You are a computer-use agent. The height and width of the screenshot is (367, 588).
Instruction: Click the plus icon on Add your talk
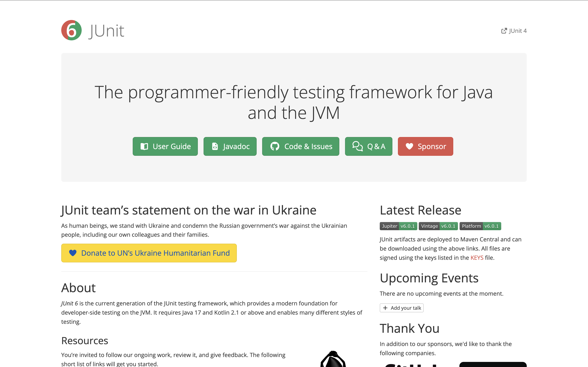(x=385, y=308)
